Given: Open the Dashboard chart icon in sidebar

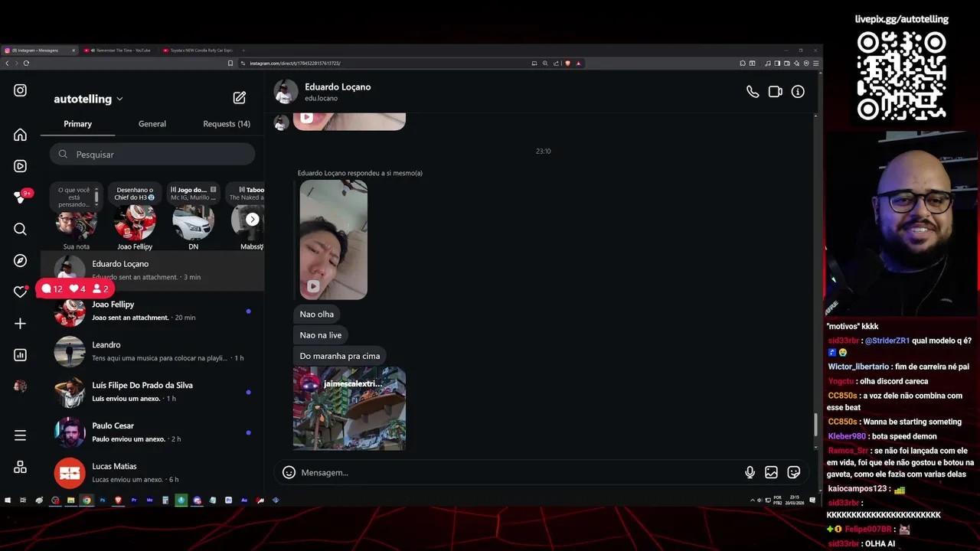Looking at the screenshot, I should [x=21, y=355].
